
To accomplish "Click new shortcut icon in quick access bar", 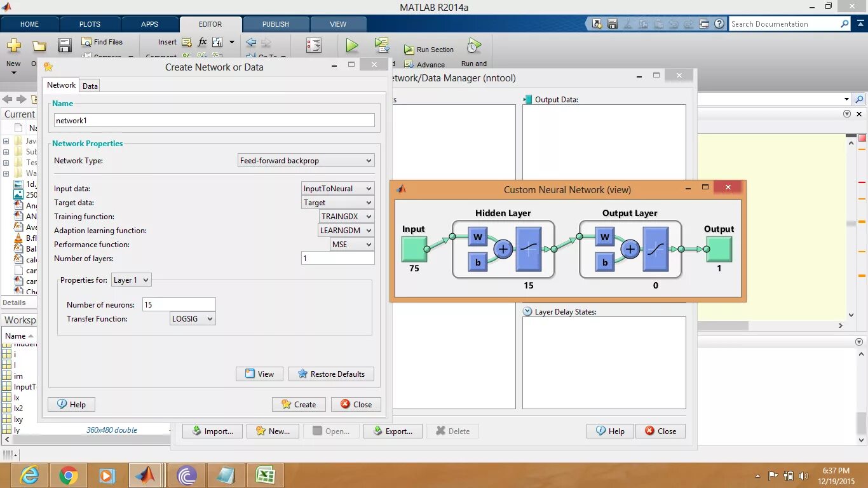I will (597, 24).
